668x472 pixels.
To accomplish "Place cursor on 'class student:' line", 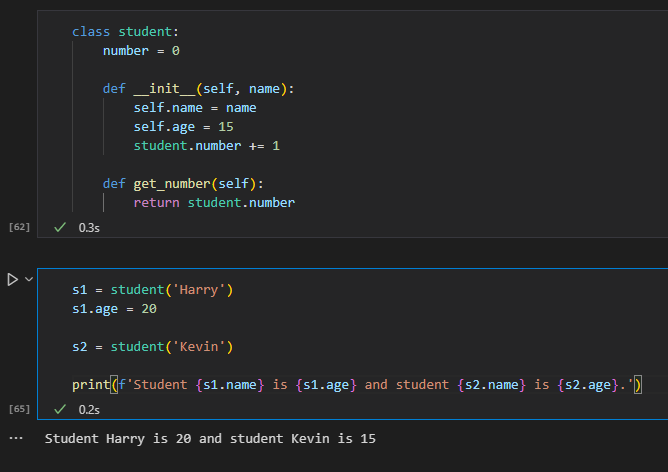I will tap(125, 32).
